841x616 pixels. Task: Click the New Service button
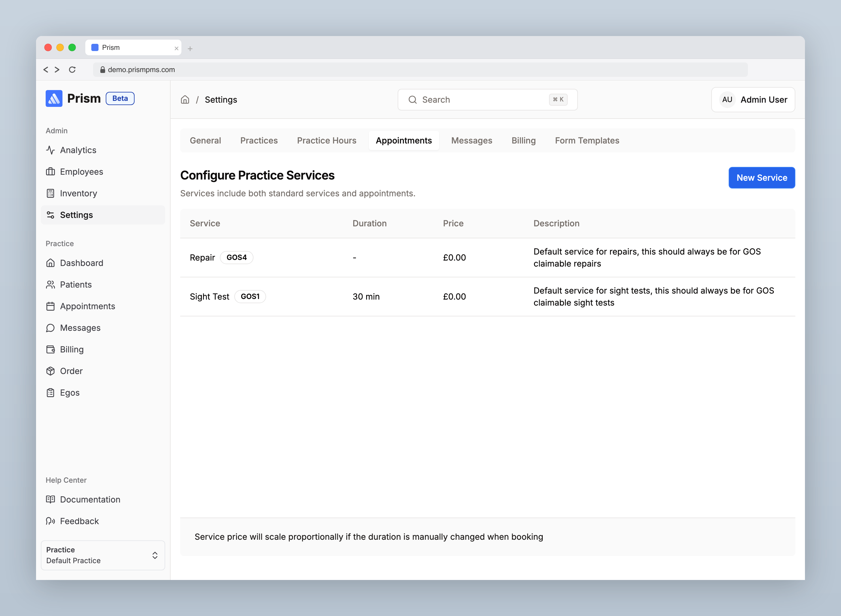pyautogui.click(x=761, y=178)
